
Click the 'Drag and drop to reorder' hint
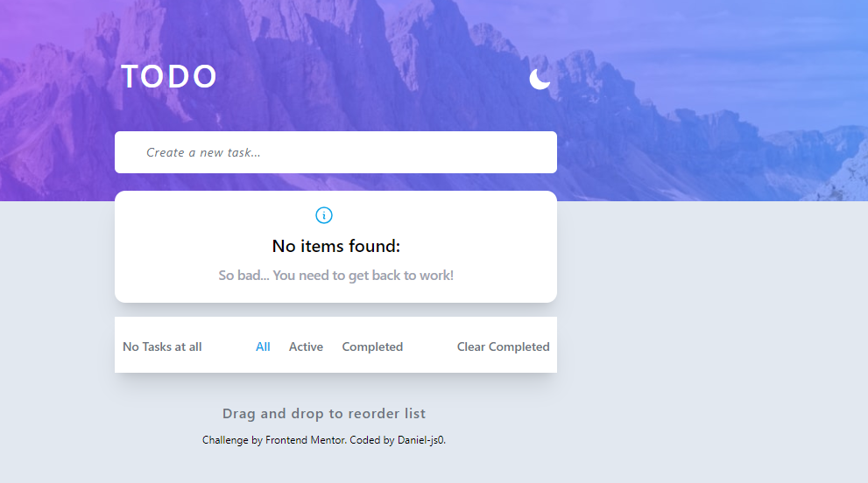[x=324, y=413]
